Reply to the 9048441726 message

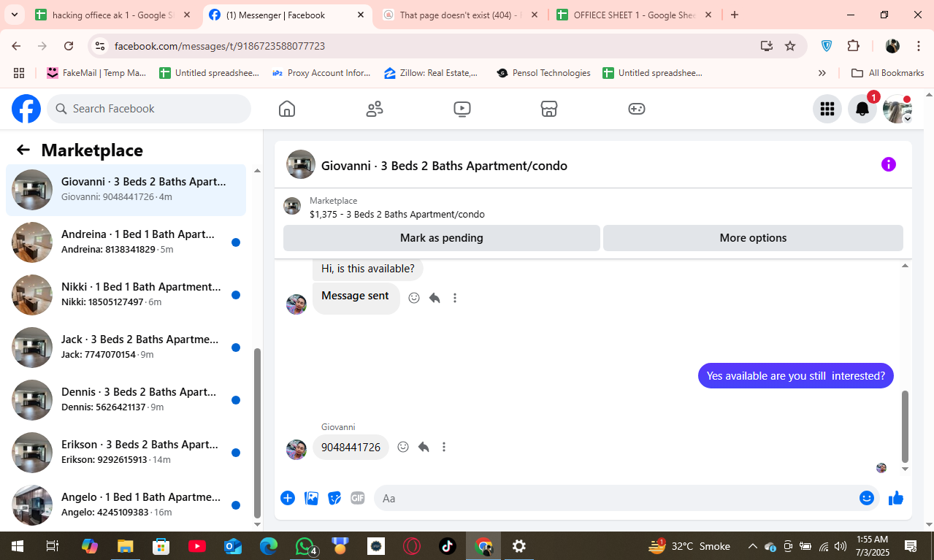click(x=424, y=447)
